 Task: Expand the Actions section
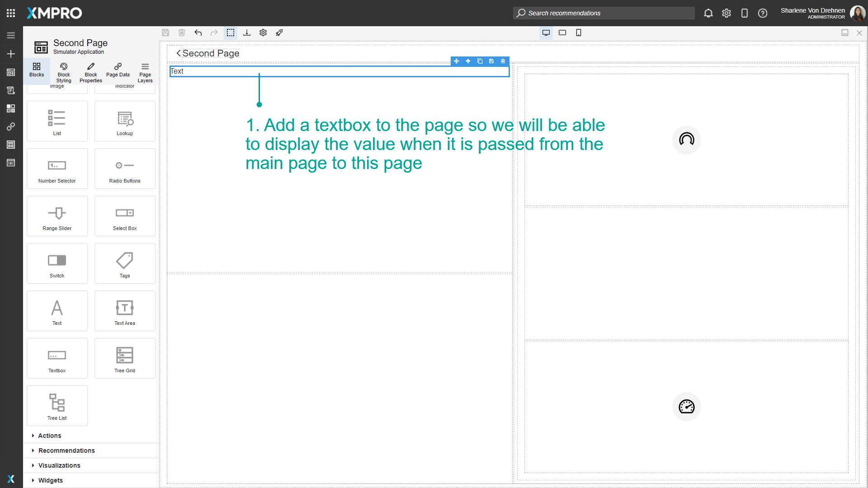[49, 435]
